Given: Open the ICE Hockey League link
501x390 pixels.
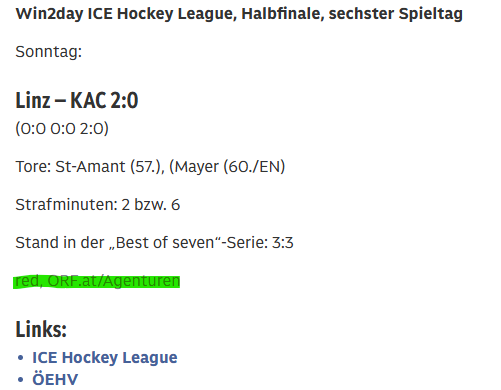Looking at the screenshot, I should coord(105,358).
